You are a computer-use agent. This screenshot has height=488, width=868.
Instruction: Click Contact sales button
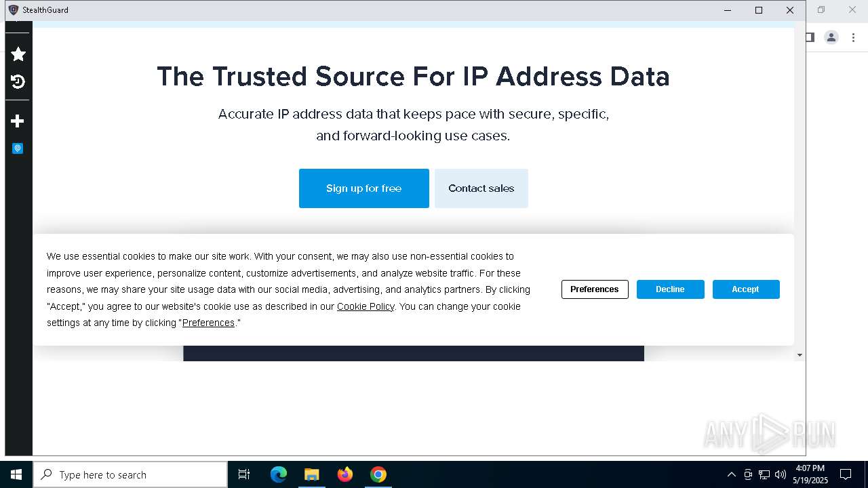pyautogui.click(x=481, y=188)
